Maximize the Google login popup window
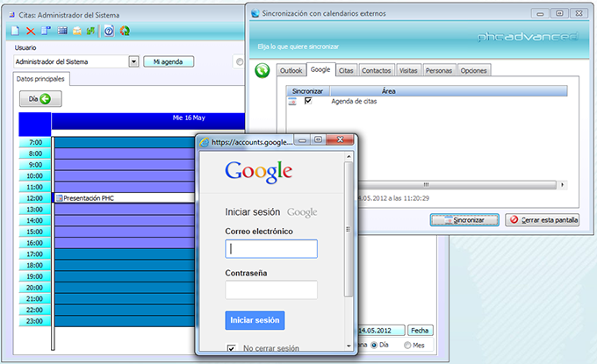Viewport: 597px width, 364px height. [x=318, y=140]
